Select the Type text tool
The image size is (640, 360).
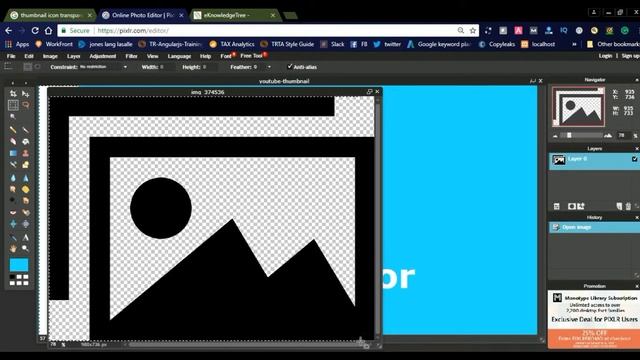pos(25,237)
